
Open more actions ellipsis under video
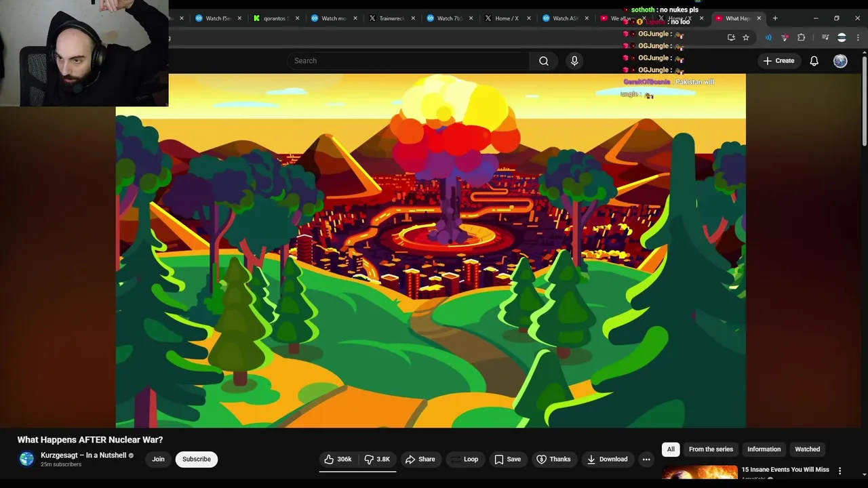click(x=646, y=459)
